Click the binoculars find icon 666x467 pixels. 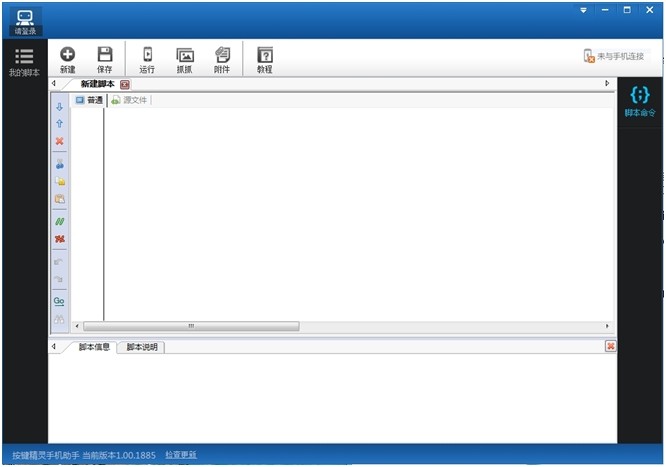pos(59,319)
